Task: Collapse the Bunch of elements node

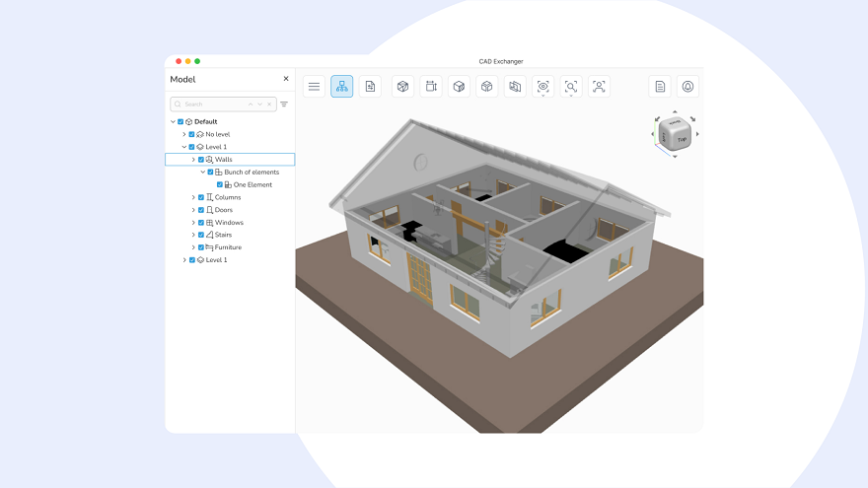Action: tap(202, 173)
